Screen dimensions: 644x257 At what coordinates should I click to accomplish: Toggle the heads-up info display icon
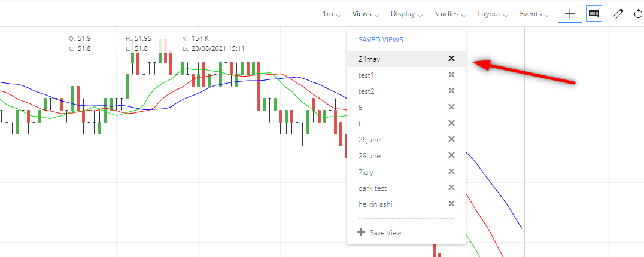coord(594,14)
